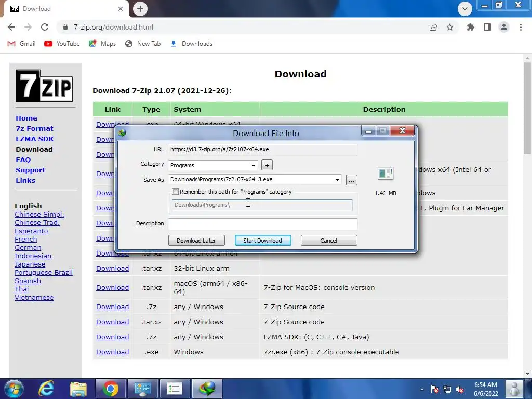Download the macOS console version tar.xz
The height and width of the screenshot is (399, 532).
(x=112, y=287)
